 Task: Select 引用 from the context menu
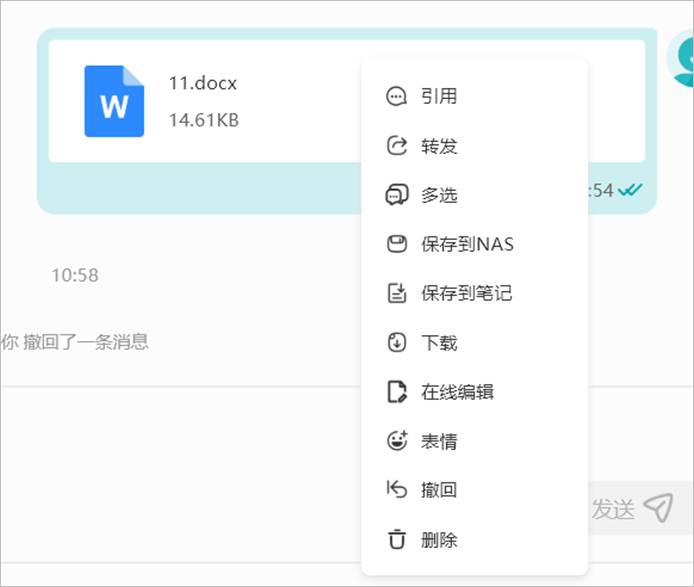tap(474, 96)
